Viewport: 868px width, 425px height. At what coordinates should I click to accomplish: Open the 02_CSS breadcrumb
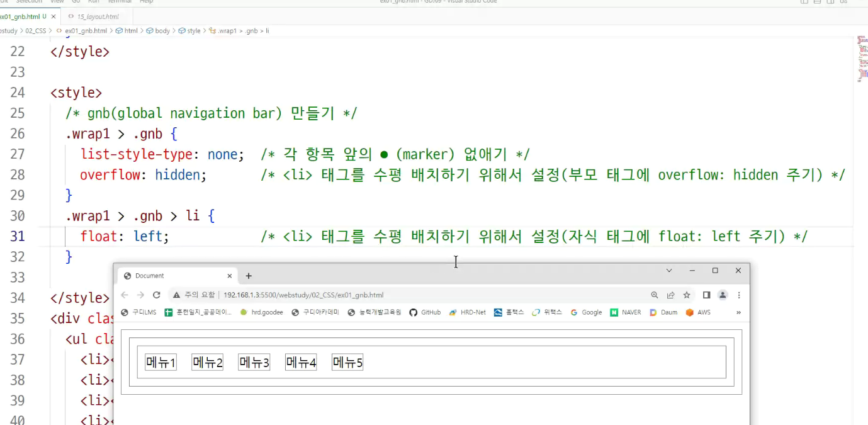pyautogui.click(x=37, y=30)
